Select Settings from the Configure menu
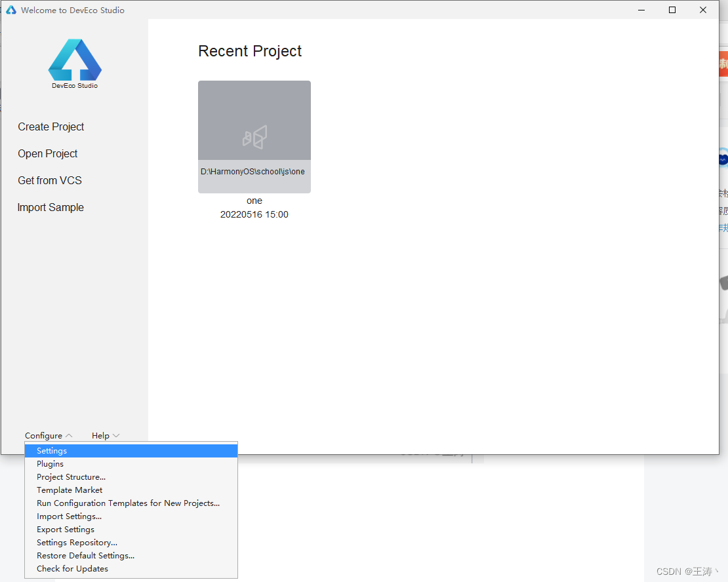This screenshot has width=728, height=582. tap(131, 451)
